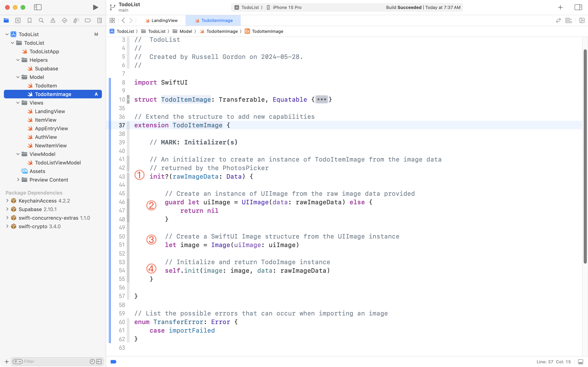Show the Inspector panel on the right
588x367 pixels.
coord(578,7)
